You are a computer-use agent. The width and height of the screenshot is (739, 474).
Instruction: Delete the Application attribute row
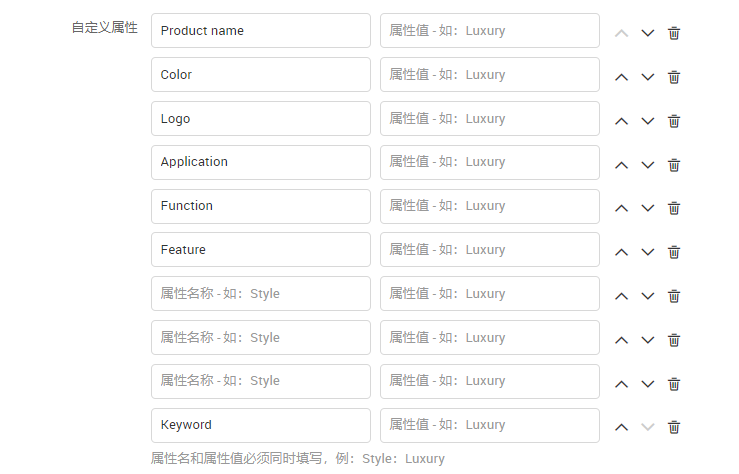coord(674,165)
